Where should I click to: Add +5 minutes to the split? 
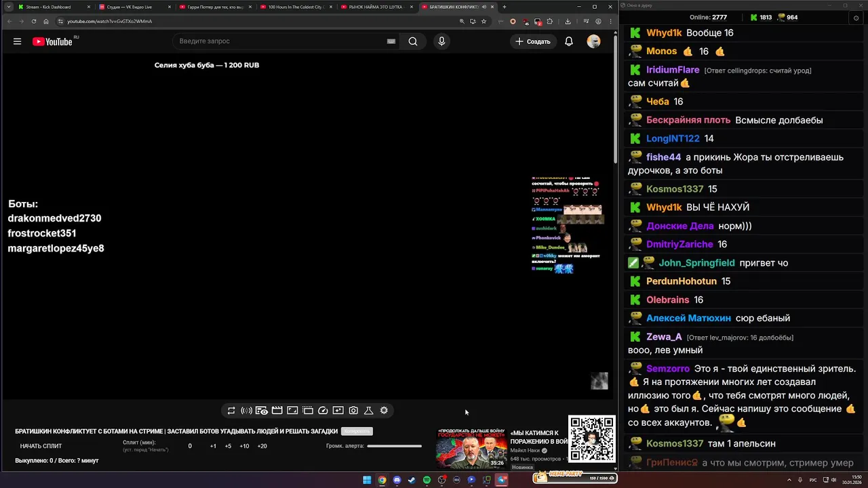(x=228, y=446)
